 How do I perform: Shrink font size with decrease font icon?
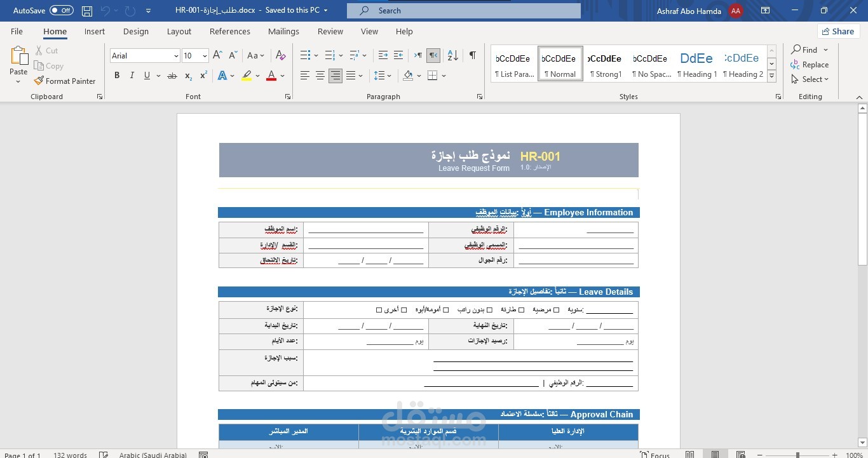click(x=233, y=55)
